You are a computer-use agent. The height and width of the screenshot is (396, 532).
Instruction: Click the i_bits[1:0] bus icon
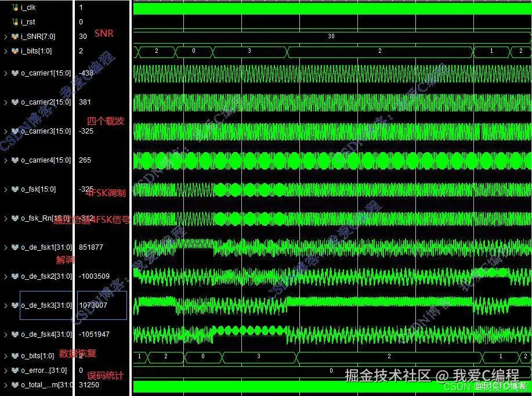[x=15, y=51]
